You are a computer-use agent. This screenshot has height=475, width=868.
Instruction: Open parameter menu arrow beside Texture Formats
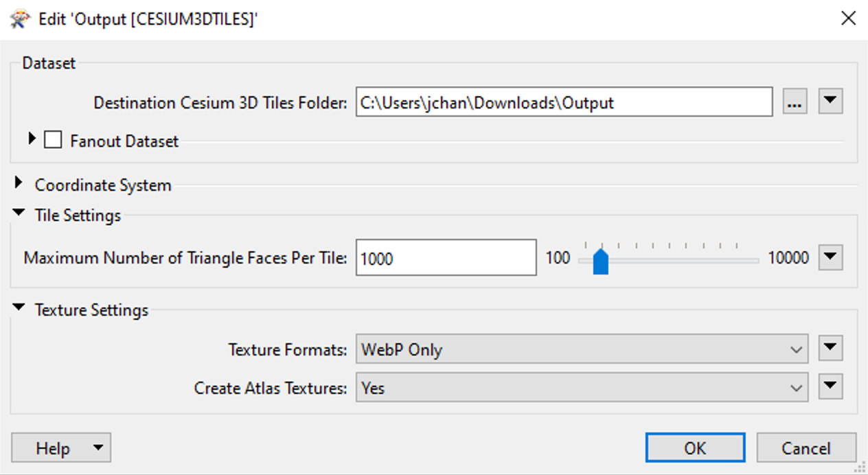tap(831, 348)
